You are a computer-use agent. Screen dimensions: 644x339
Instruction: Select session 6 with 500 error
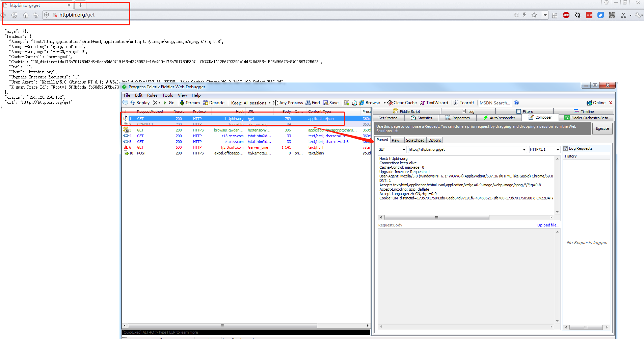[x=246, y=147]
